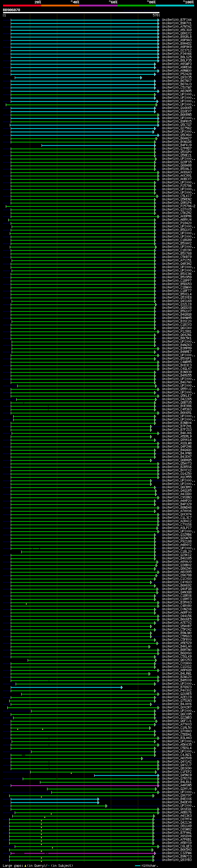Select label UniRef100_B4FKJ9

pos(176,145)
